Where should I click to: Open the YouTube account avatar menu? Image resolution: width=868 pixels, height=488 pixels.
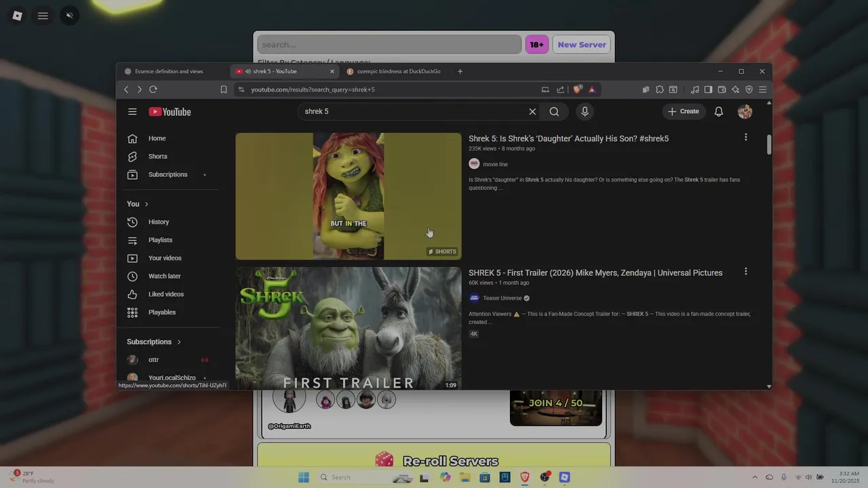click(x=745, y=112)
